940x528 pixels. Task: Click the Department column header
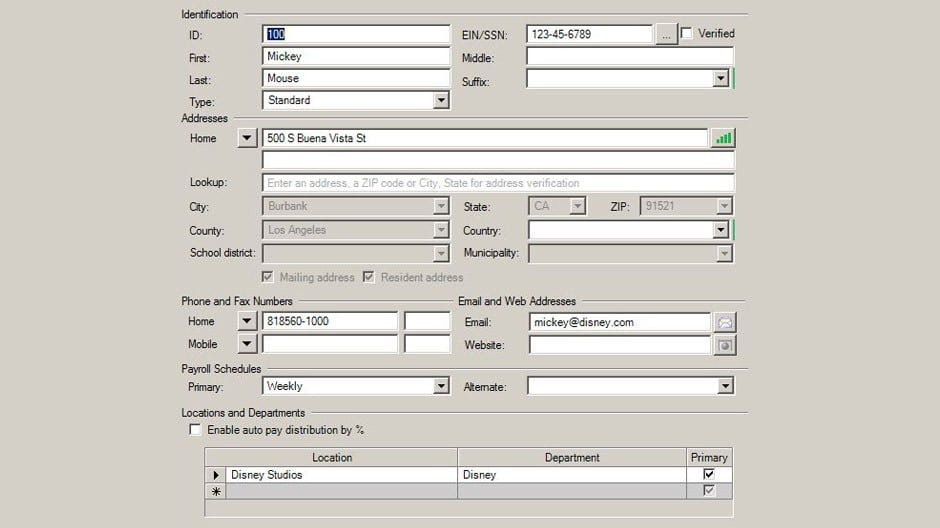coord(572,457)
